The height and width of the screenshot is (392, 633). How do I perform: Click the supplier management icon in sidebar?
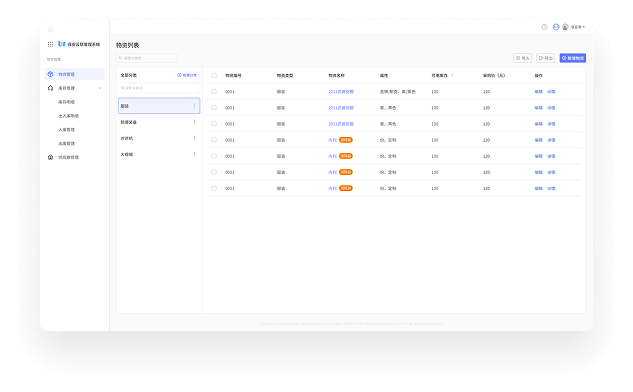pos(50,157)
